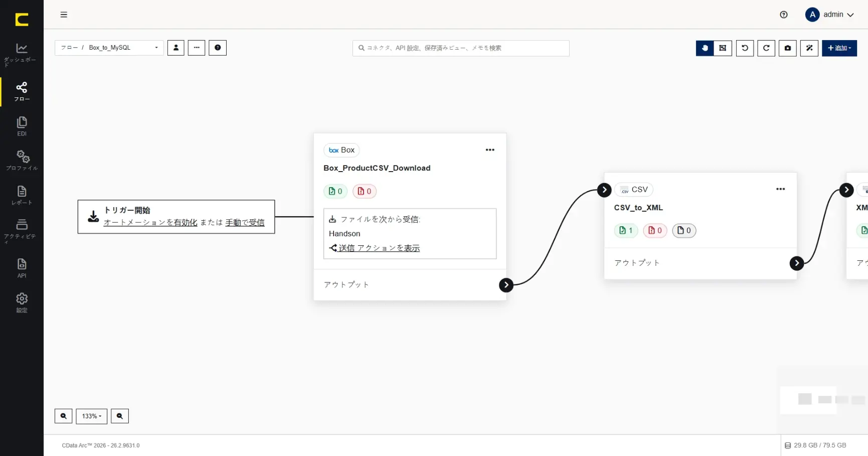Click the Box connector output arrow port
Screen dimensions: 868x456
pos(506,285)
